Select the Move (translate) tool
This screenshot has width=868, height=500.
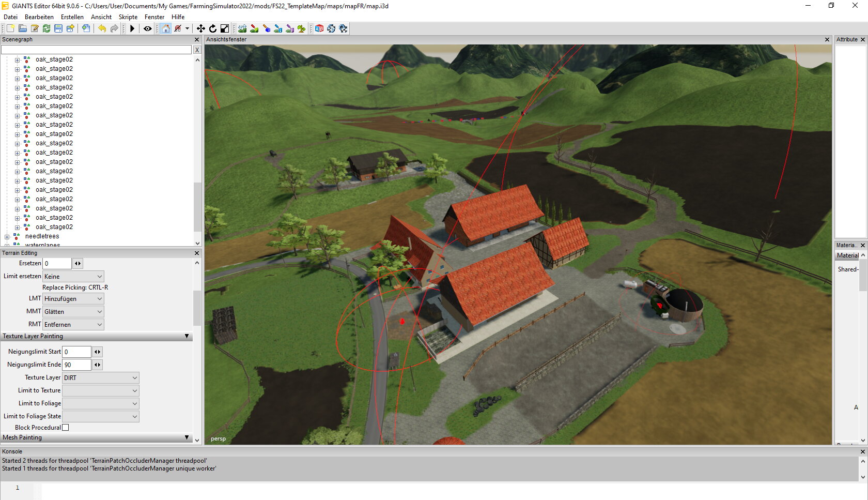[x=200, y=28]
